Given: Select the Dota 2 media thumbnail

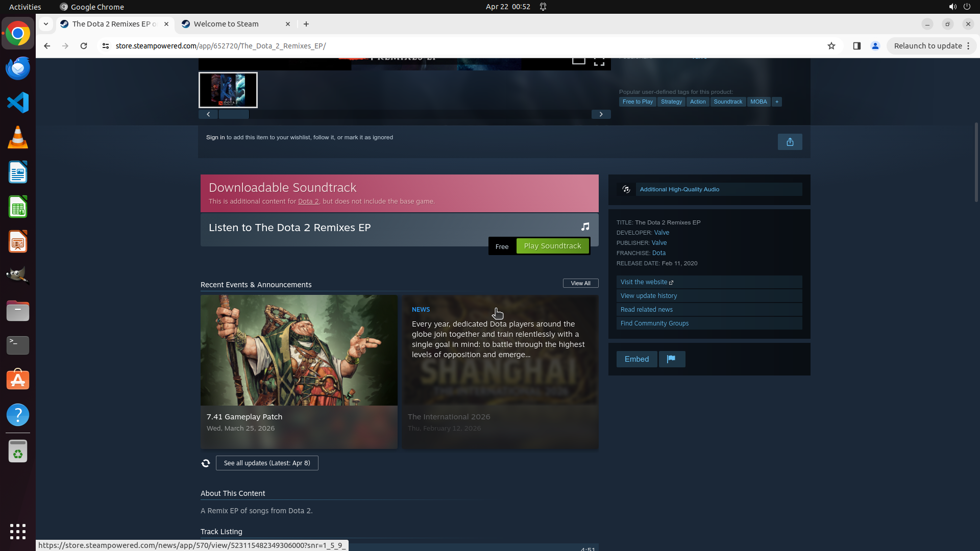Looking at the screenshot, I should [228, 90].
